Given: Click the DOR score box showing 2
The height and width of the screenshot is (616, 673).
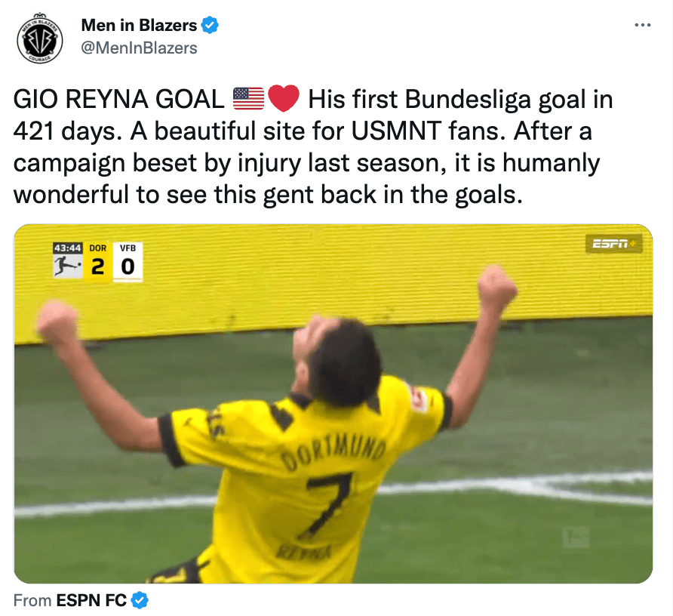Looking at the screenshot, I should coord(97,262).
